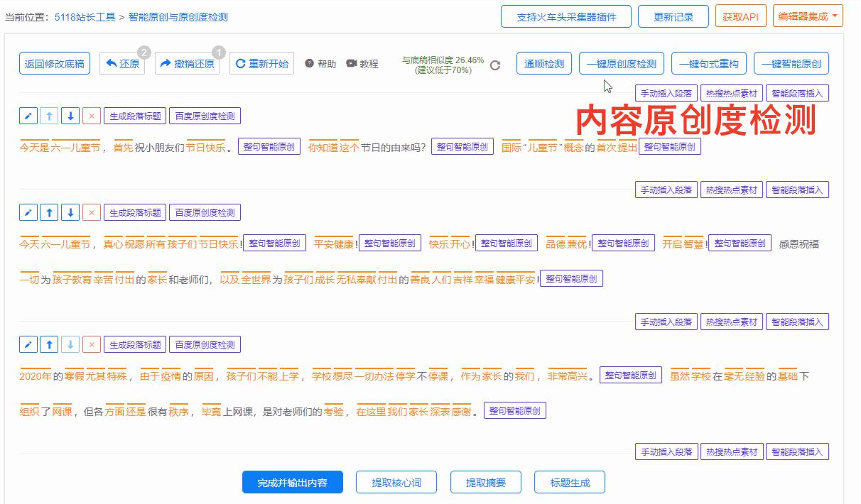Move the 2020年的寒假 paragraph up

pos(49,345)
